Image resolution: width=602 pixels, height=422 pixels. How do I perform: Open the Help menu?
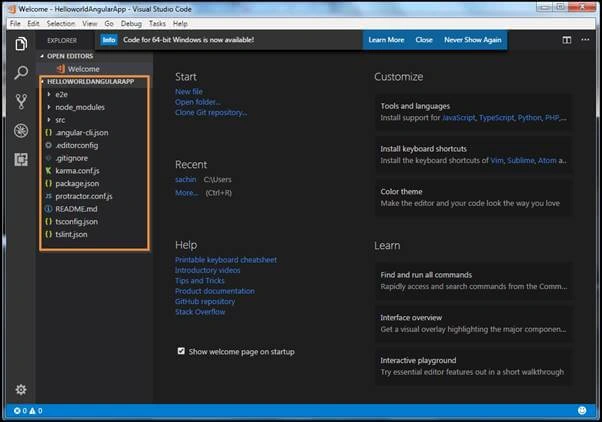coord(180,24)
